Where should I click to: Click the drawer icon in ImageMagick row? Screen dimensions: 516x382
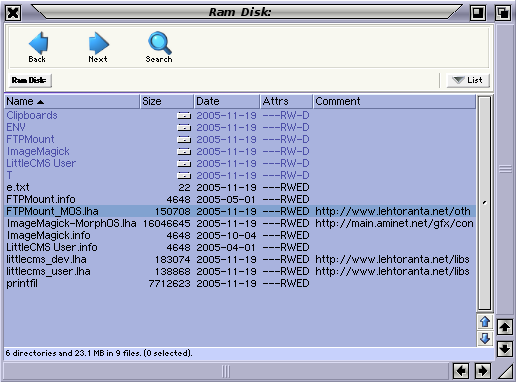click(x=184, y=152)
